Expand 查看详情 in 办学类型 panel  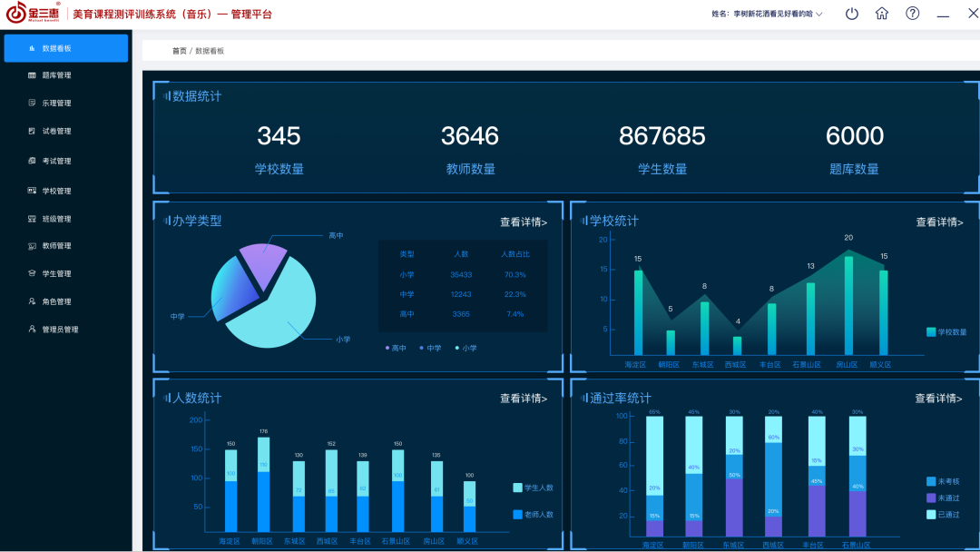coord(524,222)
